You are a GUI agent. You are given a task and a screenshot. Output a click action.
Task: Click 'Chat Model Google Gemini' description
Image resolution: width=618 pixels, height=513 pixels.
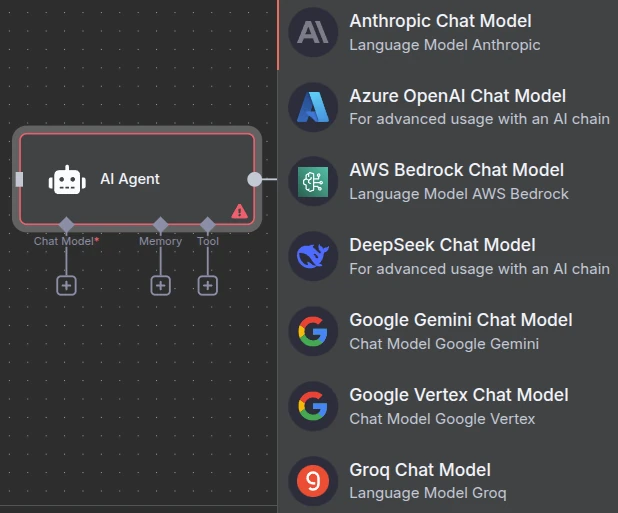(444, 344)
